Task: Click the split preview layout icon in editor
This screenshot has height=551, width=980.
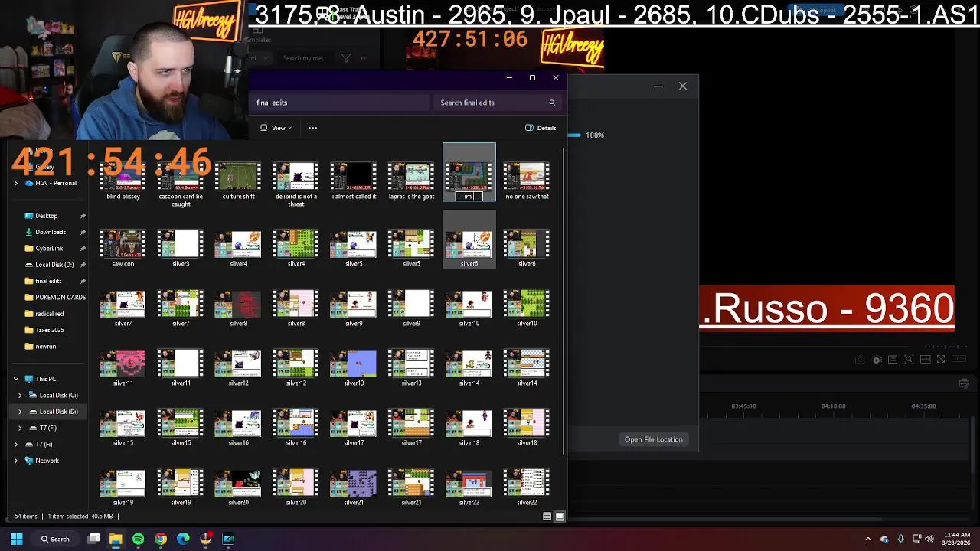Action: pos(925,360)
